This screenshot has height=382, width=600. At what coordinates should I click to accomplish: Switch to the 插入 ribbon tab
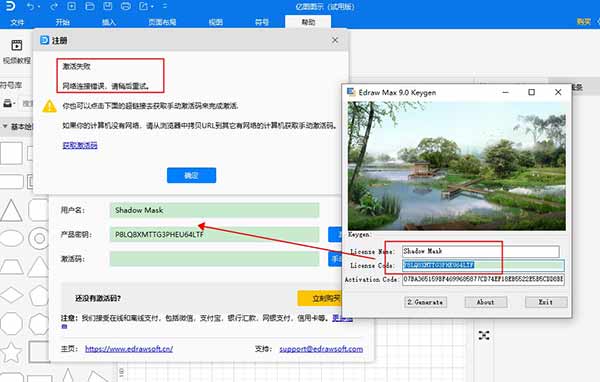coord(109,22)
